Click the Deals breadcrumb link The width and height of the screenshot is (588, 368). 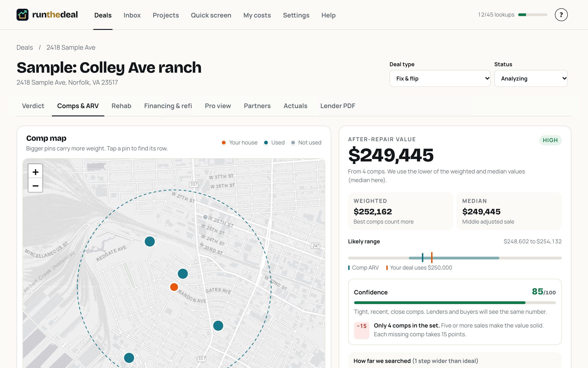tap(25, 47)
